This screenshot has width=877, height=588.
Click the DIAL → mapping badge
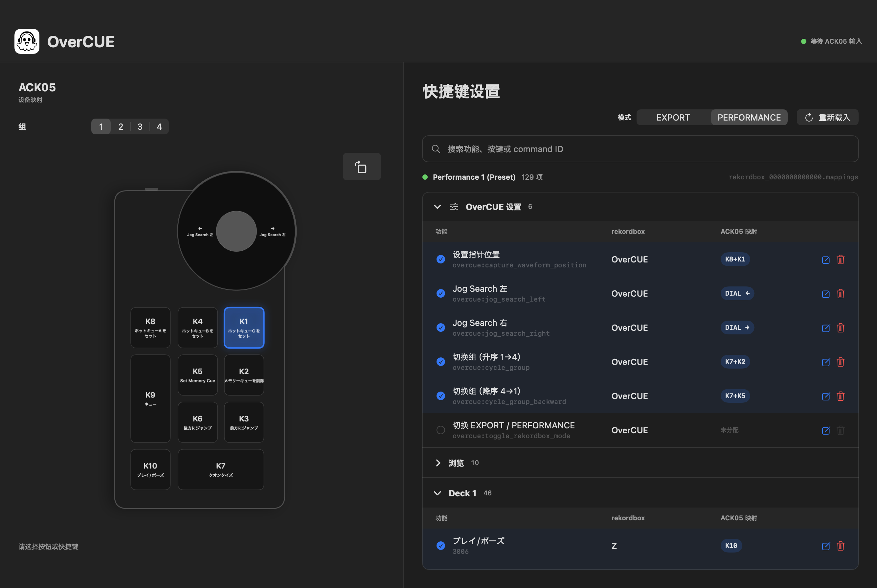tap(737, 328)
